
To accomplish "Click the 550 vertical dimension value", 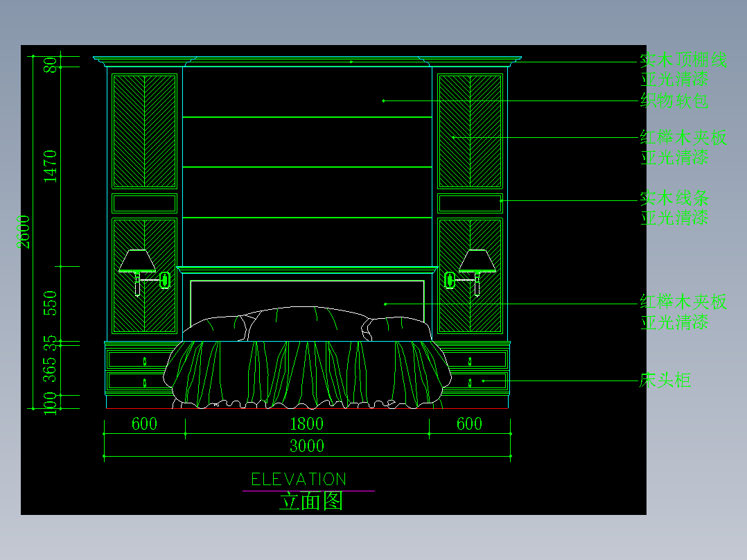I will pyautogui.click(x=50, y=303).
